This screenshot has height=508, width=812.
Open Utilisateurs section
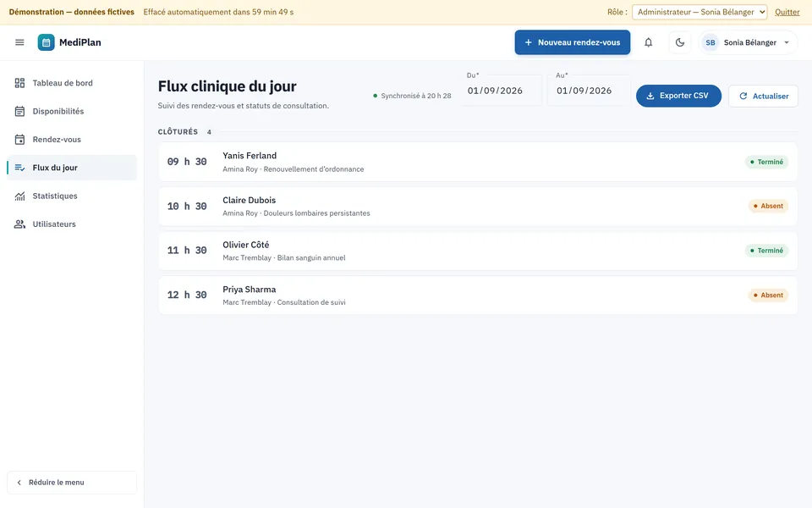(72, 224)
